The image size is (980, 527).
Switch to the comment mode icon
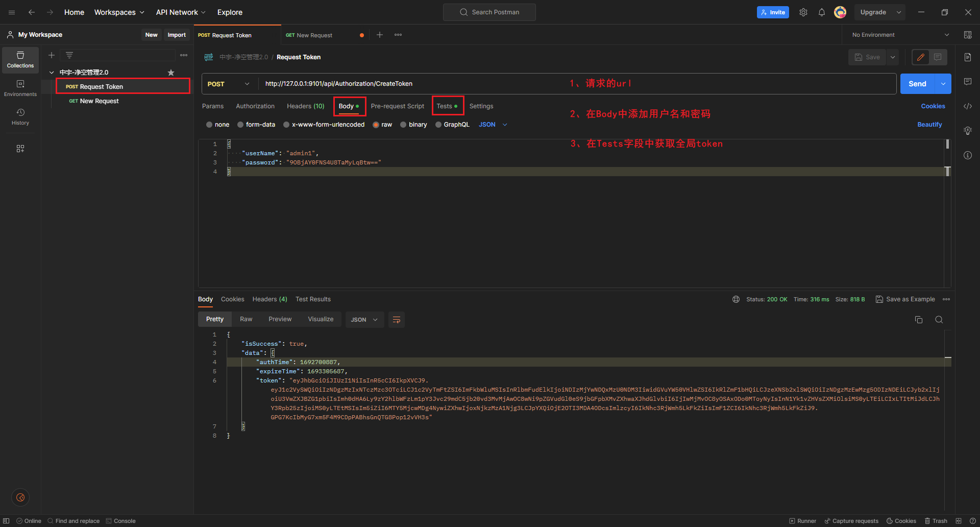pos(938,57)
